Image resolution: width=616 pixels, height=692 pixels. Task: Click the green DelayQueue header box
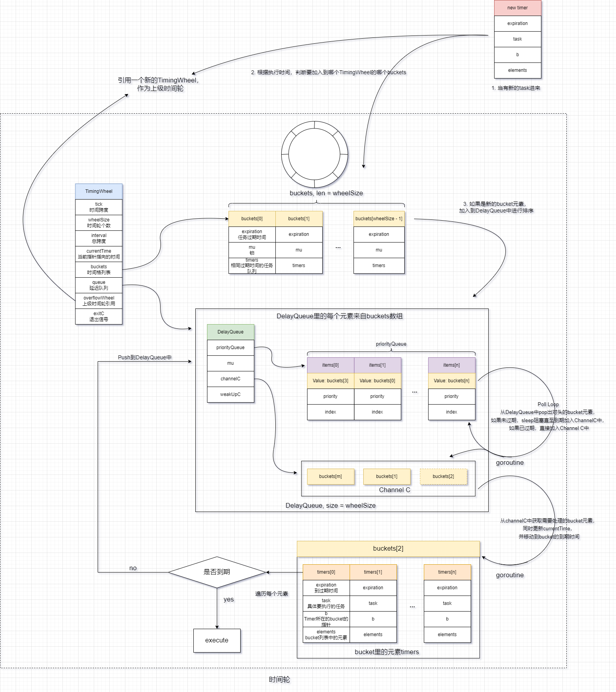(x=230, y=332)
